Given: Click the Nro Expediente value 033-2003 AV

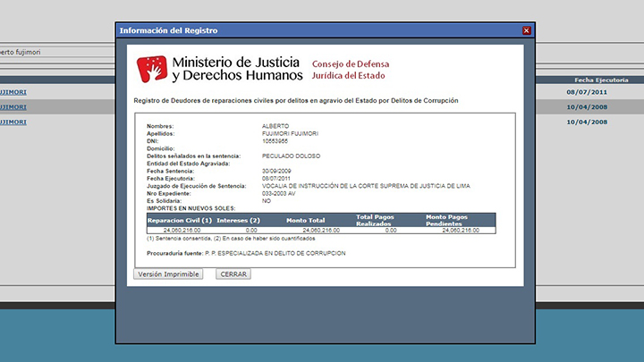Looking at the screenshot, I should [x=278, y=193].
